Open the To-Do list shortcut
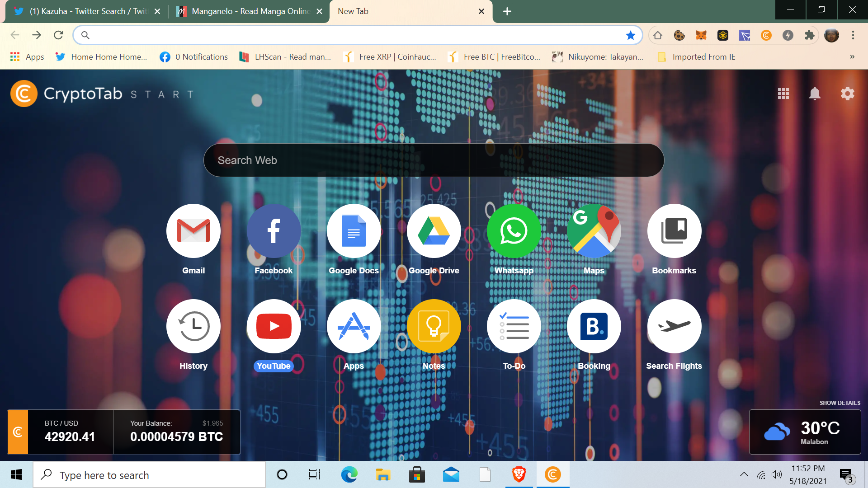 click(x=514, y=326)
